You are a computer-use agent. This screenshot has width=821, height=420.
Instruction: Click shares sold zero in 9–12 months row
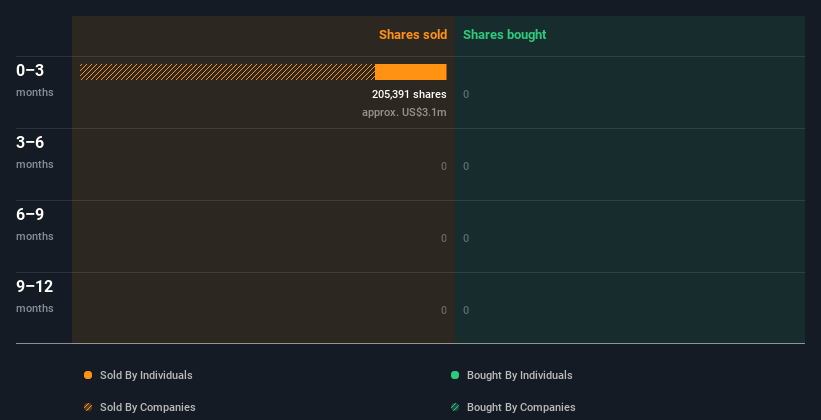[x=444, y=311]
